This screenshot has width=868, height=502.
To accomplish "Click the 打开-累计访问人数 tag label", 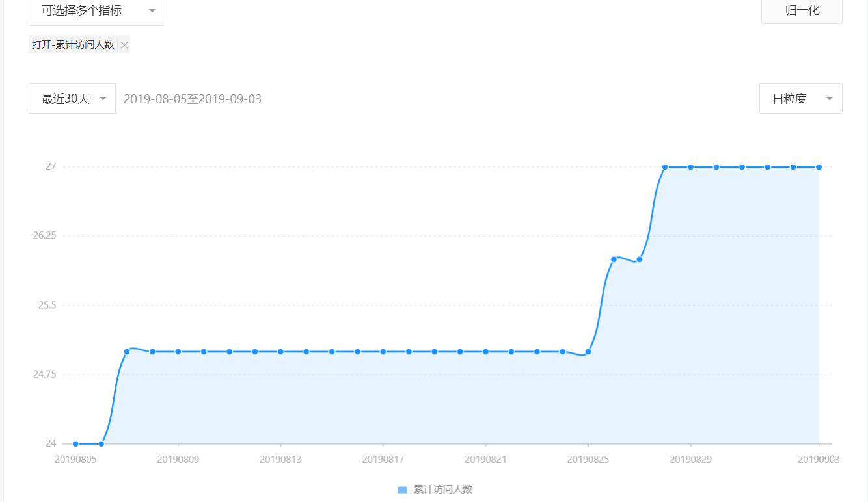I will click(x=73, y=45).
